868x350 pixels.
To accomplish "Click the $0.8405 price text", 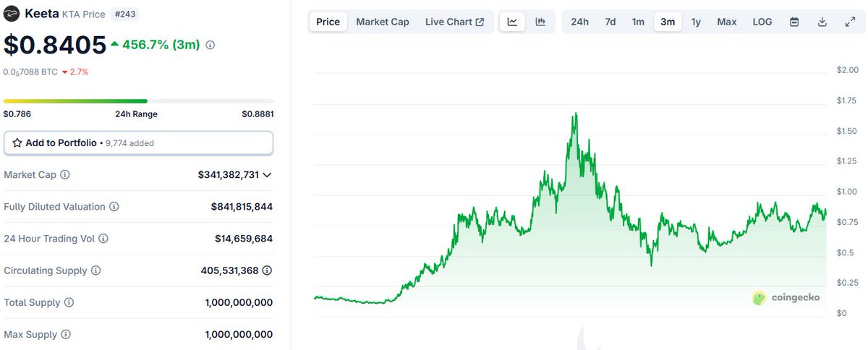I will coord(55,45).
